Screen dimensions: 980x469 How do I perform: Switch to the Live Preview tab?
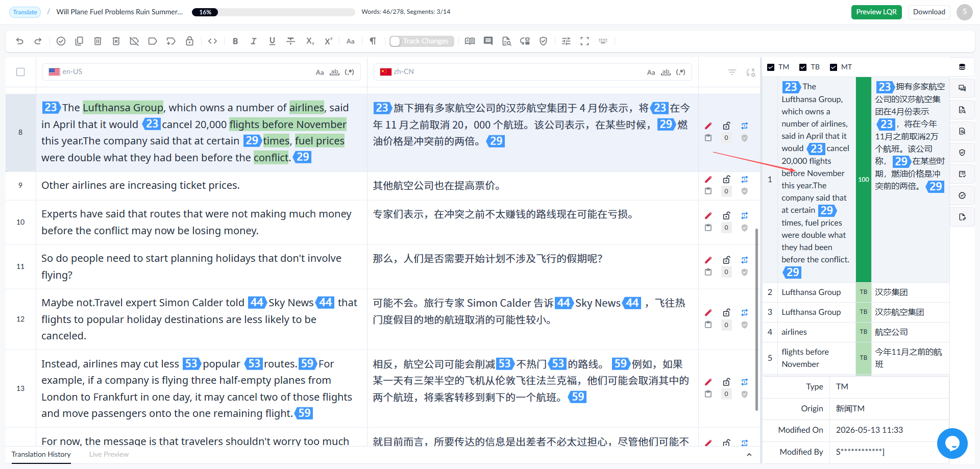109,455
